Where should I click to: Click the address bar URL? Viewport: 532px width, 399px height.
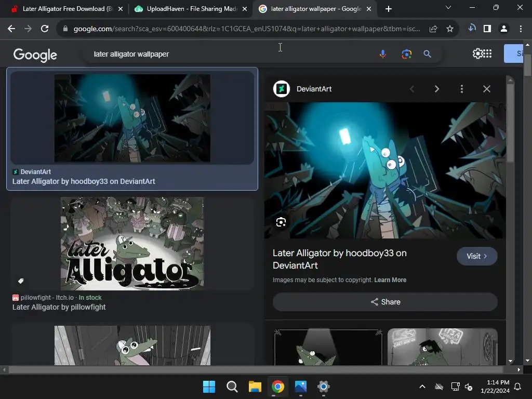pyautogui.click(x=247, y=29)
